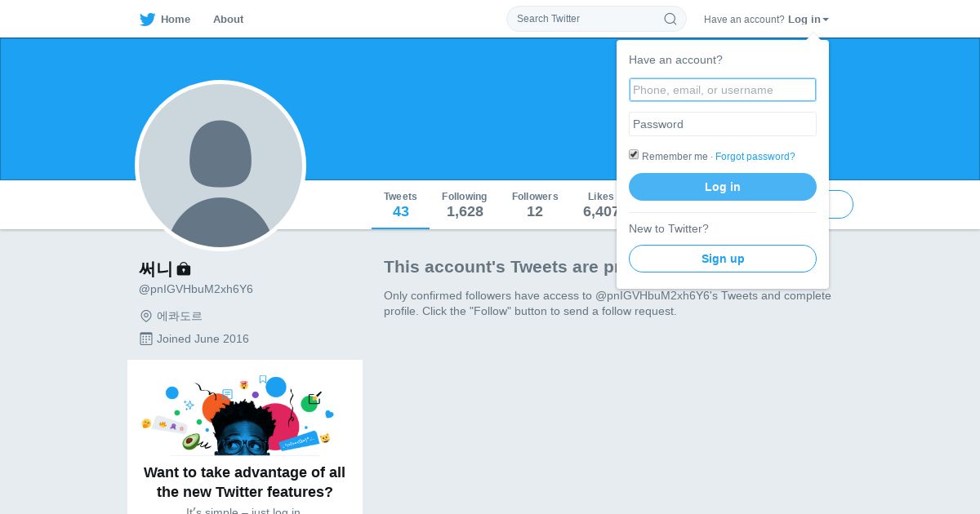View the Followers list
This screenshot has width=980, height=514.
[535, 205]
